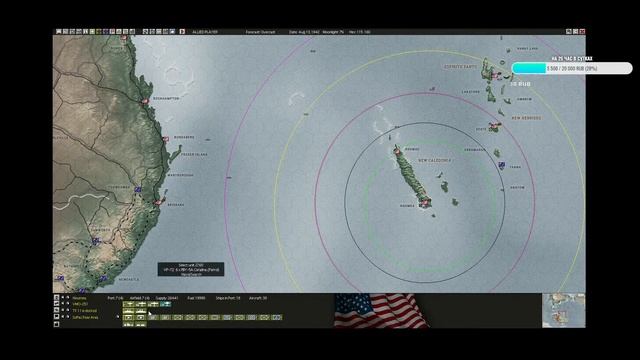Click the Bundaberg base icon
The image size is (640, 360).
click(166, 139)
